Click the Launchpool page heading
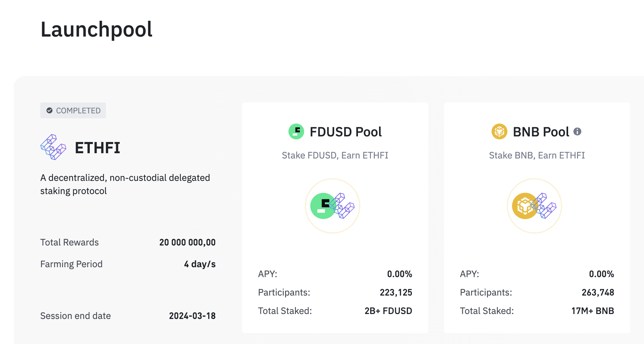 (96, 29)
